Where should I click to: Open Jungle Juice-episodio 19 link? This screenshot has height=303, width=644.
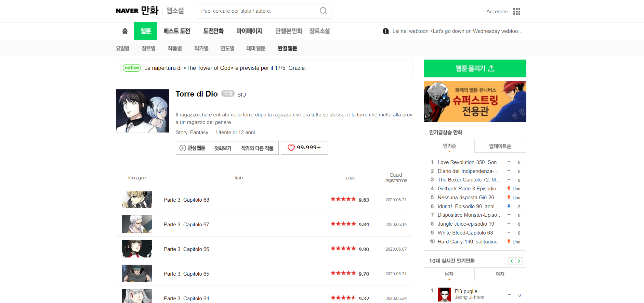(466, 224)
